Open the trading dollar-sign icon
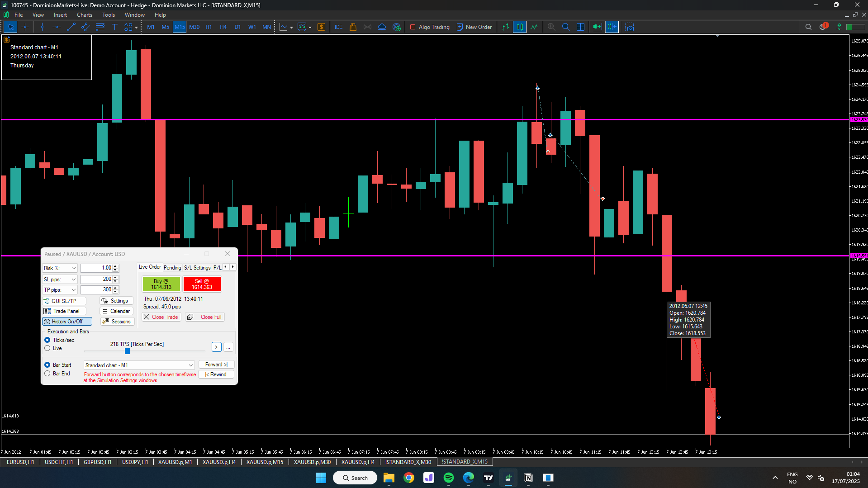The width and height of the screenshot is (868, 488). click(x=322, y=27)
